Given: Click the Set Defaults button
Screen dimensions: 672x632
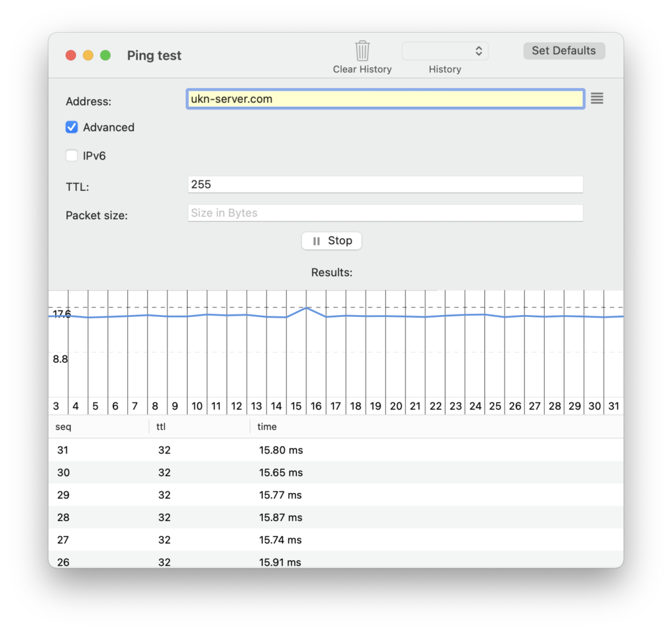Looking at the screenshot, I should pos(564,51).
